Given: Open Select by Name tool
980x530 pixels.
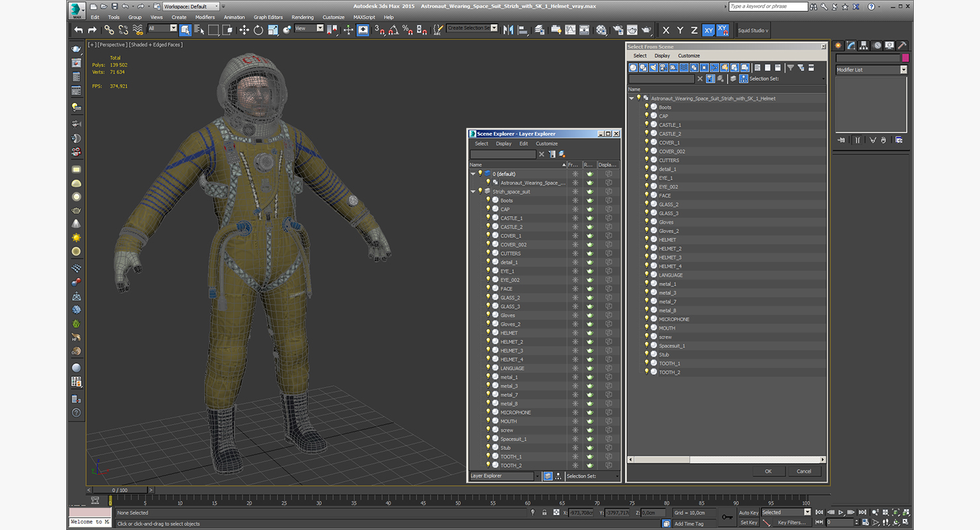Looking at the screenshot, I should pyautogui.click(x=199, y=30).
